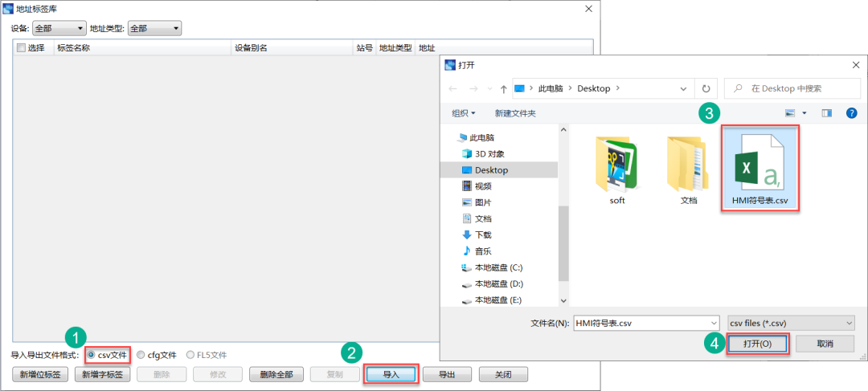The image size is (868, 391).
Task: Click the navigation pane scrollbar thumb
Action: (x=563, y=243)
